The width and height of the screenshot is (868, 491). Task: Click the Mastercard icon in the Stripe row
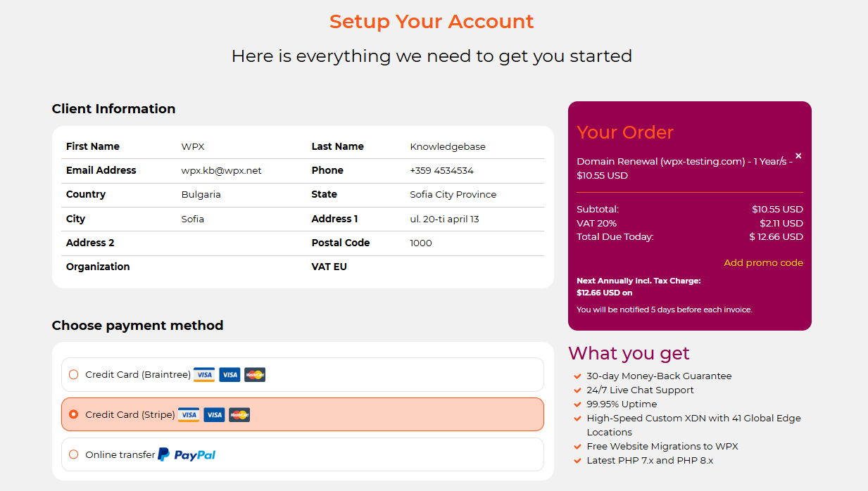239,415
